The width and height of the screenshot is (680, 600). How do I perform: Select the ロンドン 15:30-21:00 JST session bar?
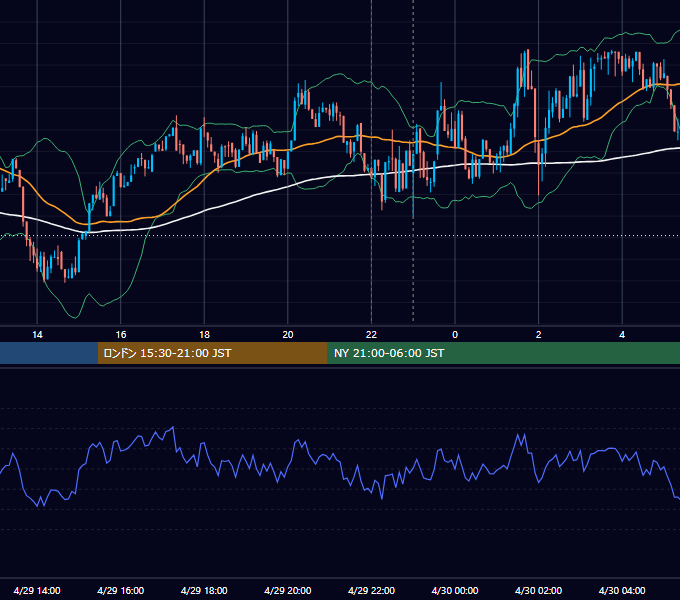tap(212, 353)
